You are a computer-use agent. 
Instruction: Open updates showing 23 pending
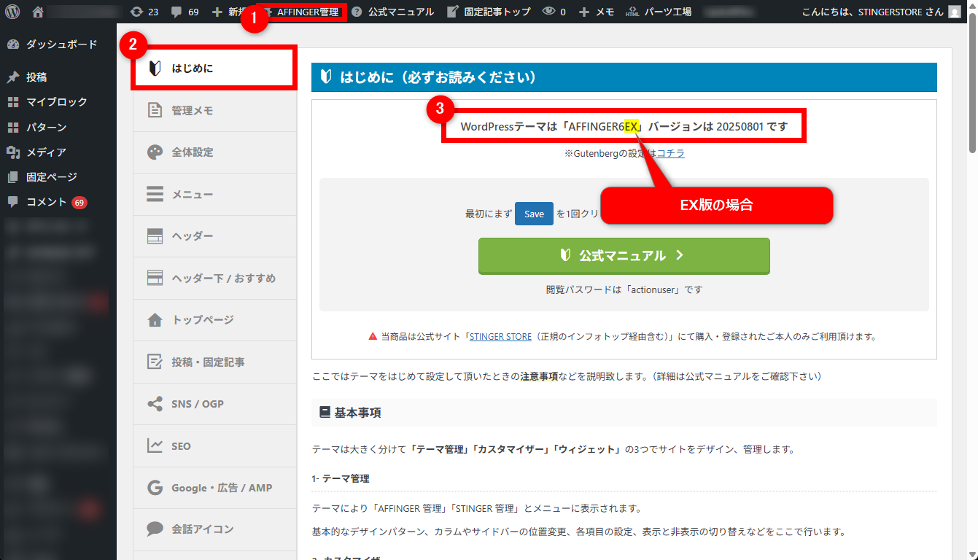click(144, 12)
